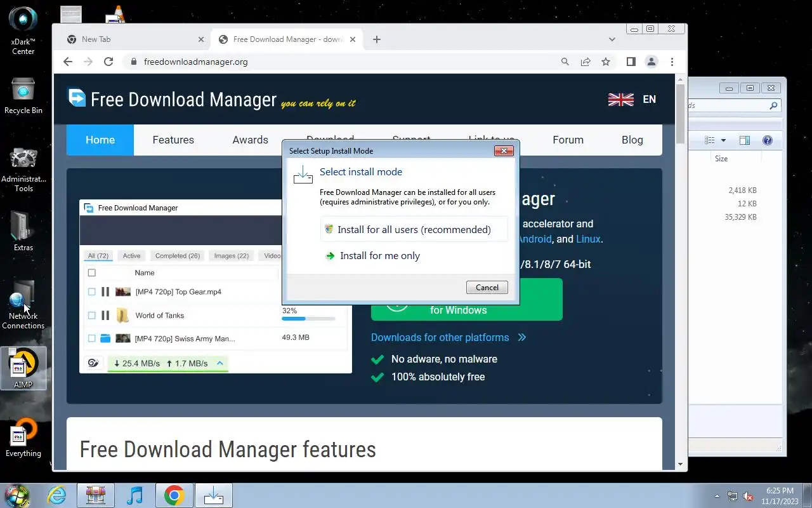The width and height of the screenshot is (812, 508).
Task: Open Administrative Tools desktop icon
Action: 23,170
